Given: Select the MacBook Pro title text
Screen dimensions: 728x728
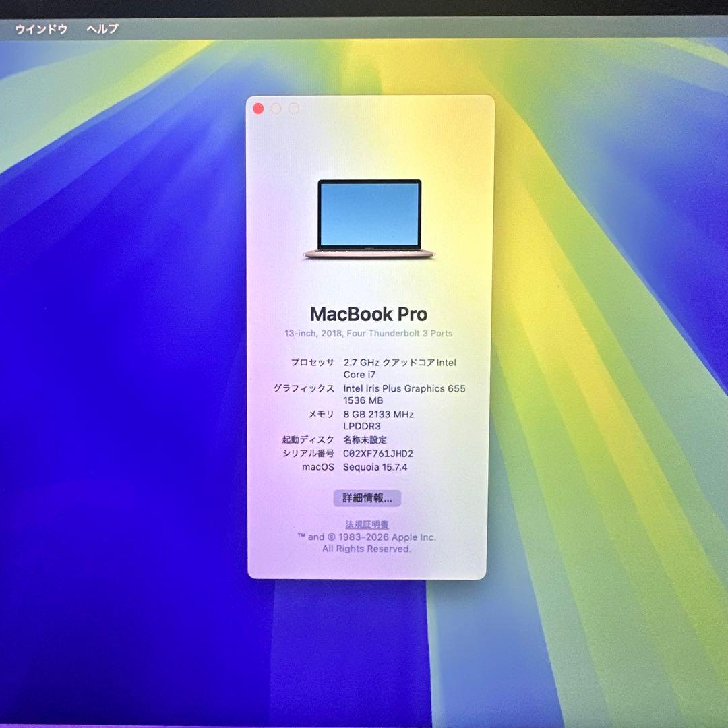Looking at the screenshot, I should (369, 314).
